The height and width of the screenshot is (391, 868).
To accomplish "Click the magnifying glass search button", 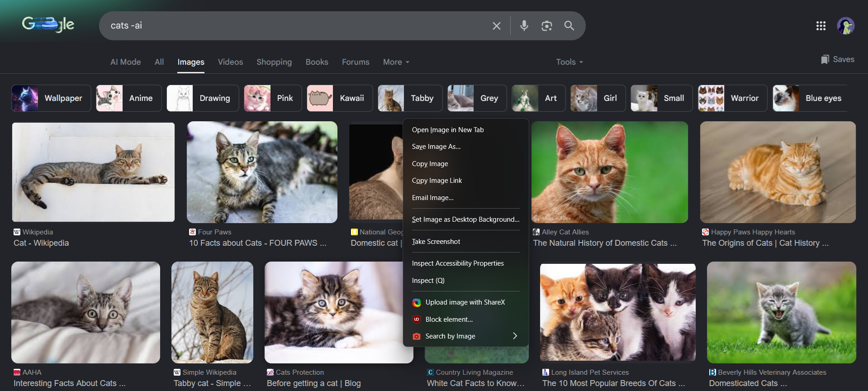I will (569, 26).
